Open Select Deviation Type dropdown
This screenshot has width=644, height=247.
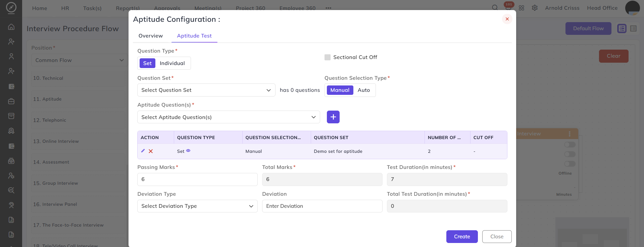[197, 206]
